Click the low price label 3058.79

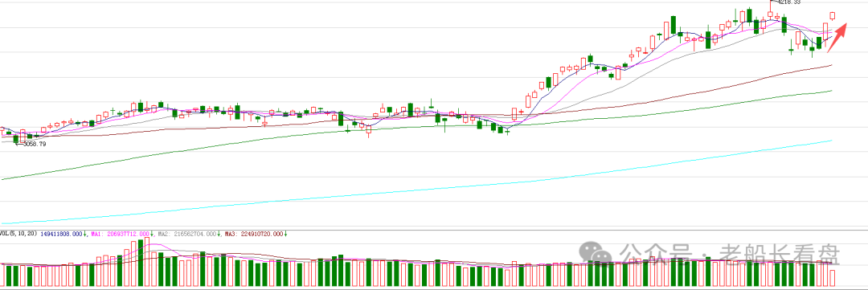click(x=35, y=144)
